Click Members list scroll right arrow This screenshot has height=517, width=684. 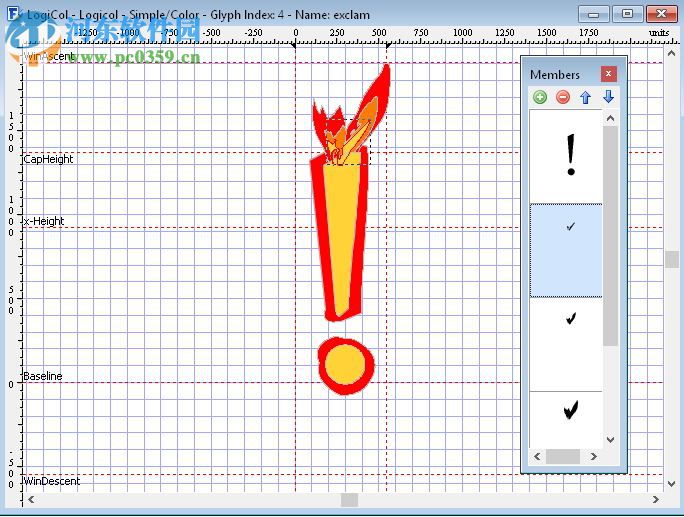pos(593,456)
